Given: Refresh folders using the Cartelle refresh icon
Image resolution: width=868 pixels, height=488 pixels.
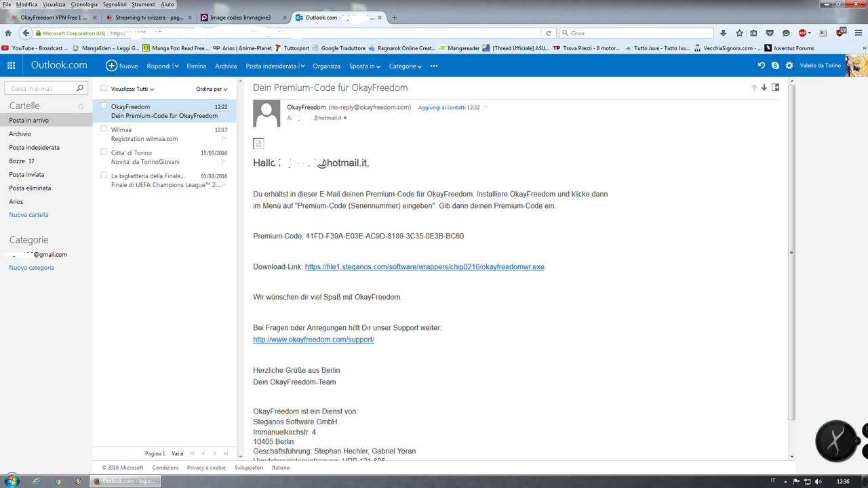Looking at the screenshot, I should [x=81, y=106].
